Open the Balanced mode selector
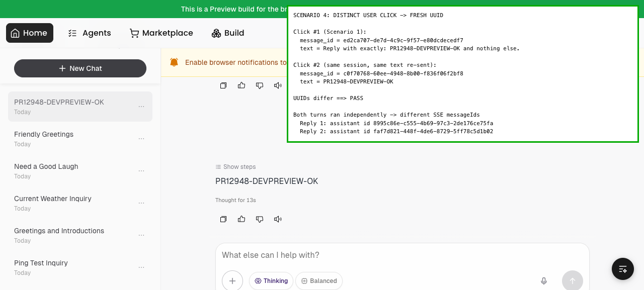Image resolution: width=644 pixels, height=290 pixels. (x=319, y=281)
